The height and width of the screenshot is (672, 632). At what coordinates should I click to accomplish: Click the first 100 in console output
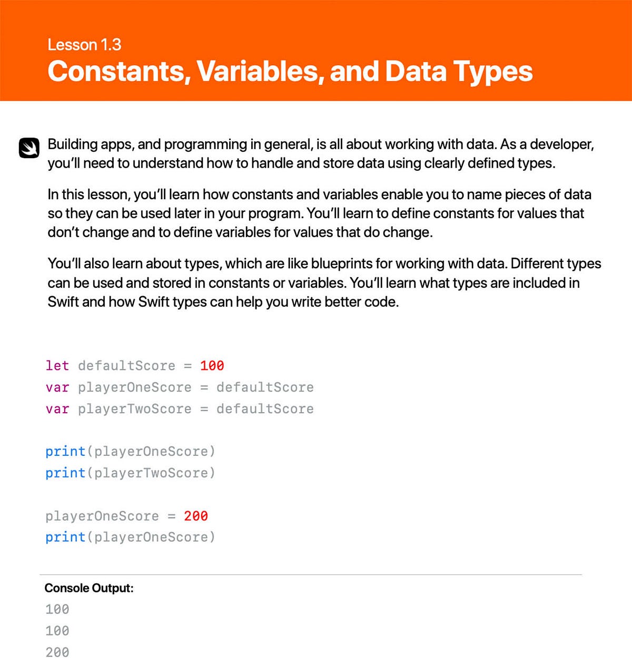point(57,609)
